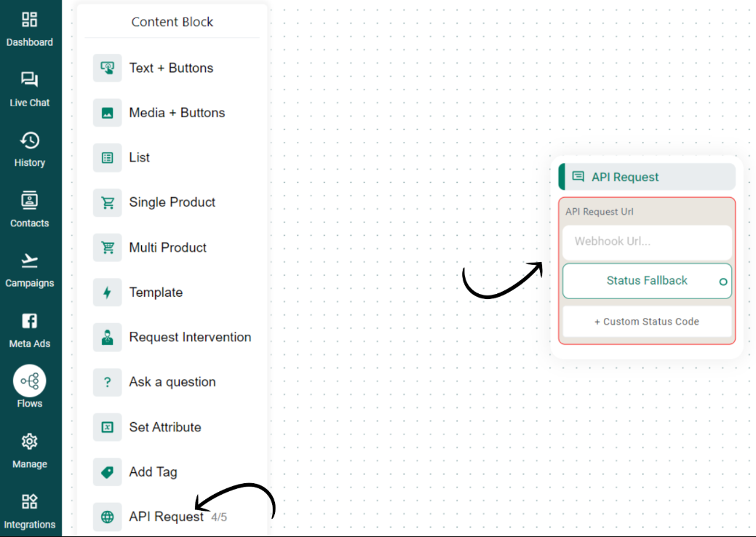Click the Set Attribute block icon
The image size is (756, 537).
coord(108,427)
